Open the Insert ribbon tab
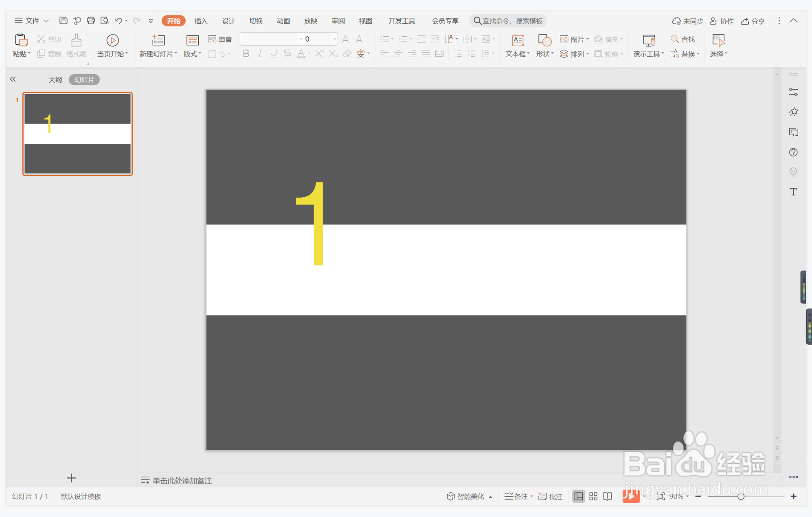 click(201, 21)
